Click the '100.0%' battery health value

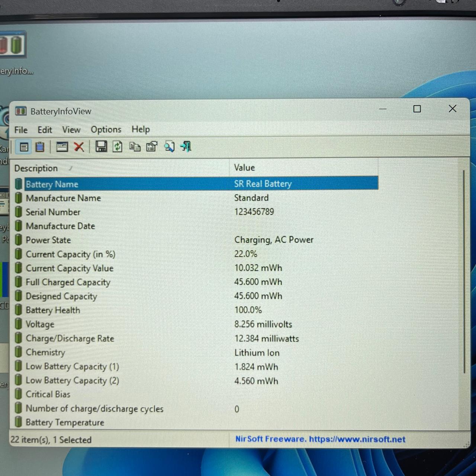coord(248,310)
